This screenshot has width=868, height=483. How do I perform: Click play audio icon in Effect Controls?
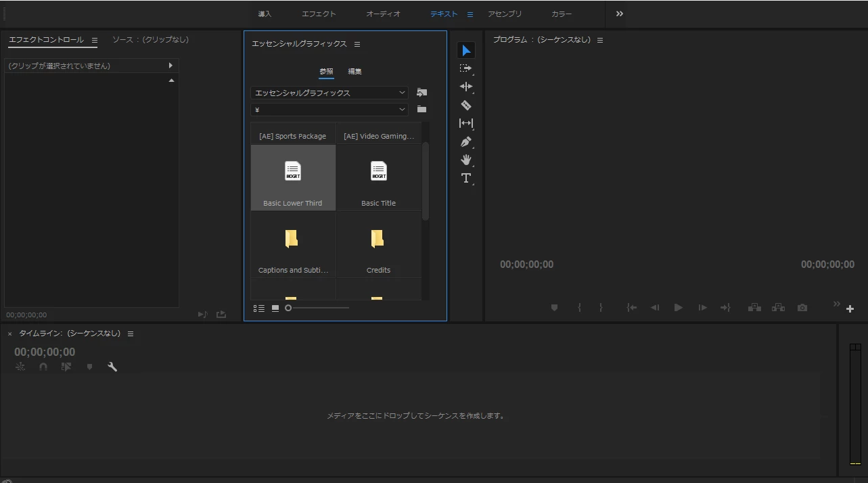(202, 315)
